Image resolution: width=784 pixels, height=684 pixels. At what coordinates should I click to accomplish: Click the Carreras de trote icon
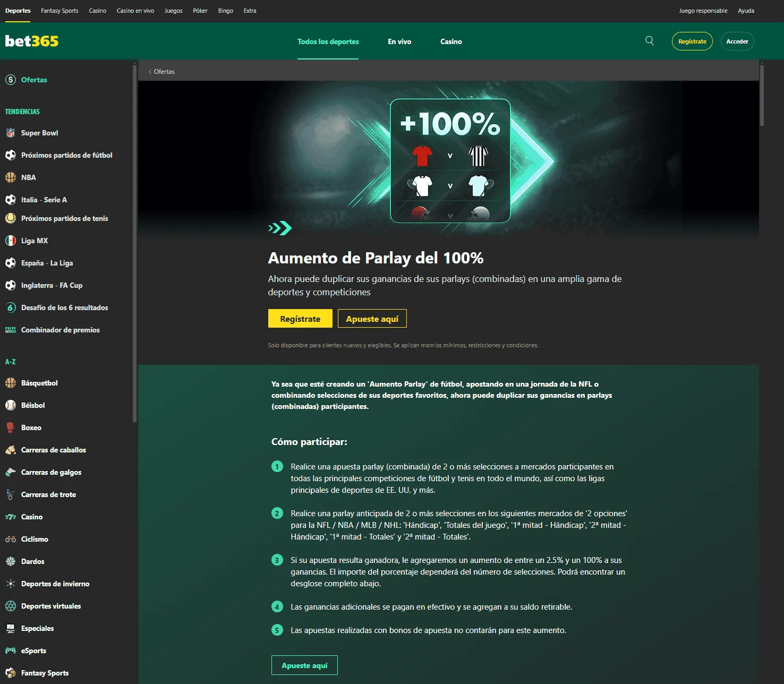[11, 494]
